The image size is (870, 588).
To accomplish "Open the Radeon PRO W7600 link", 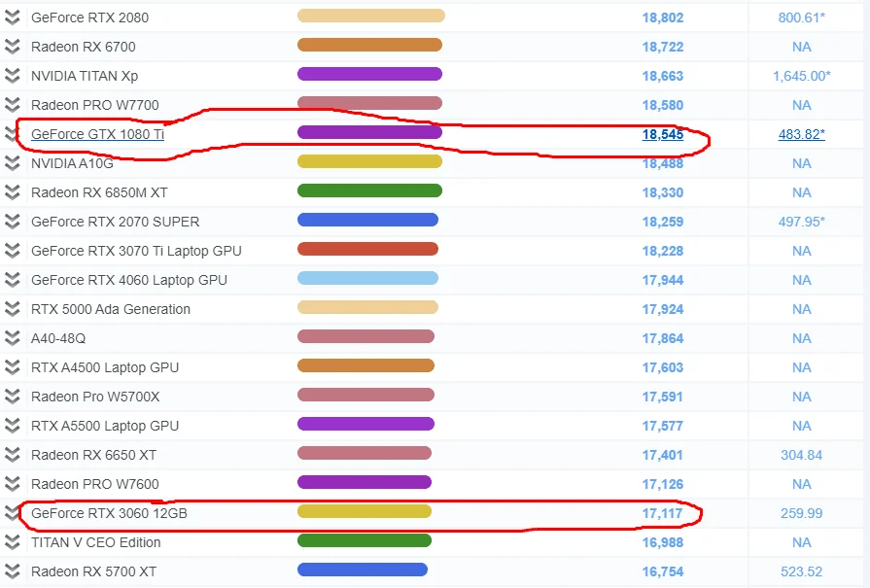I will pos(95,484).
